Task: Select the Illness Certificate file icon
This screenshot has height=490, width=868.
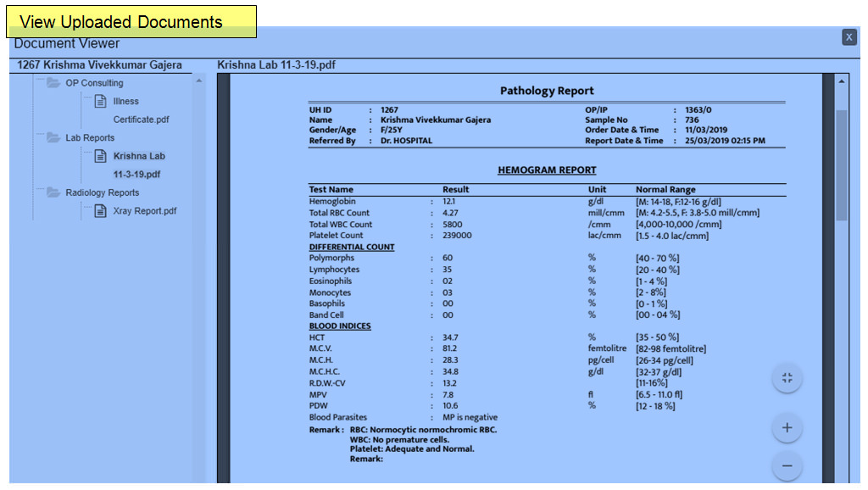Action: tap(100, 102)
